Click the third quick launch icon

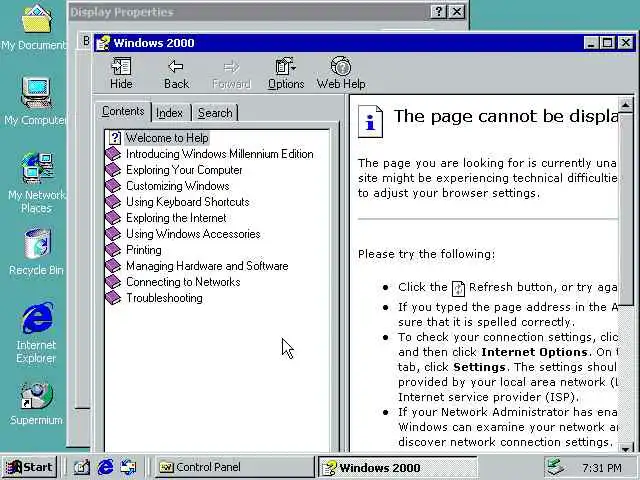[x=129, y=467]
